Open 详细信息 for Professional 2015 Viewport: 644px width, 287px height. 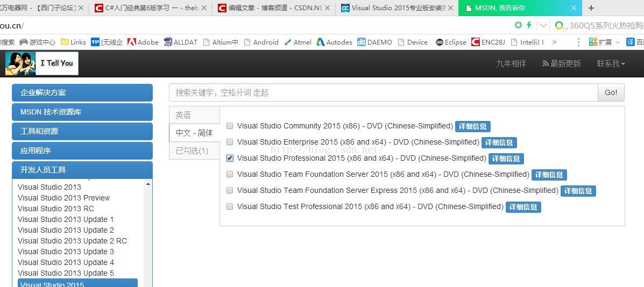(x=506, y=159)
